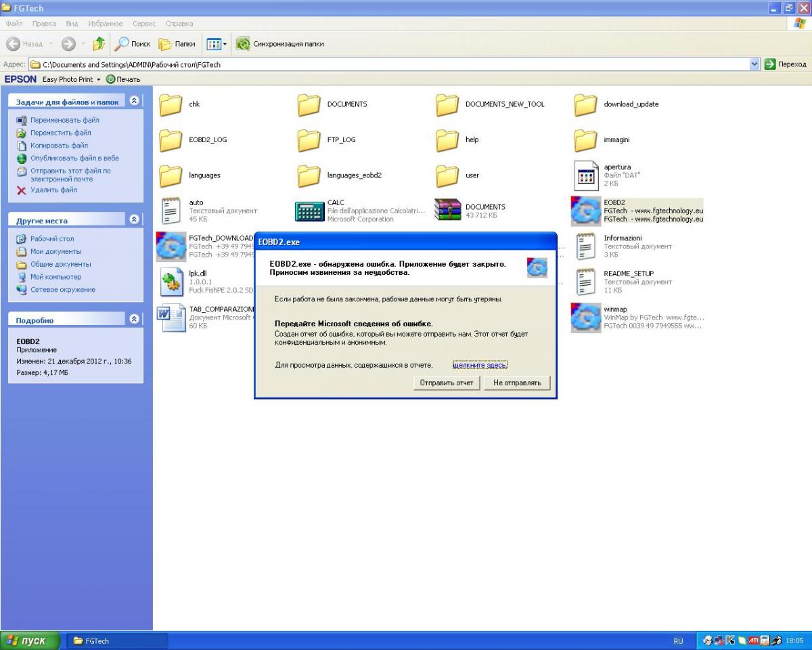Image resolution: width=812 pixels, height=650 pixels.
Task: Open the Файл menu
Action: [x=14, y=24]
